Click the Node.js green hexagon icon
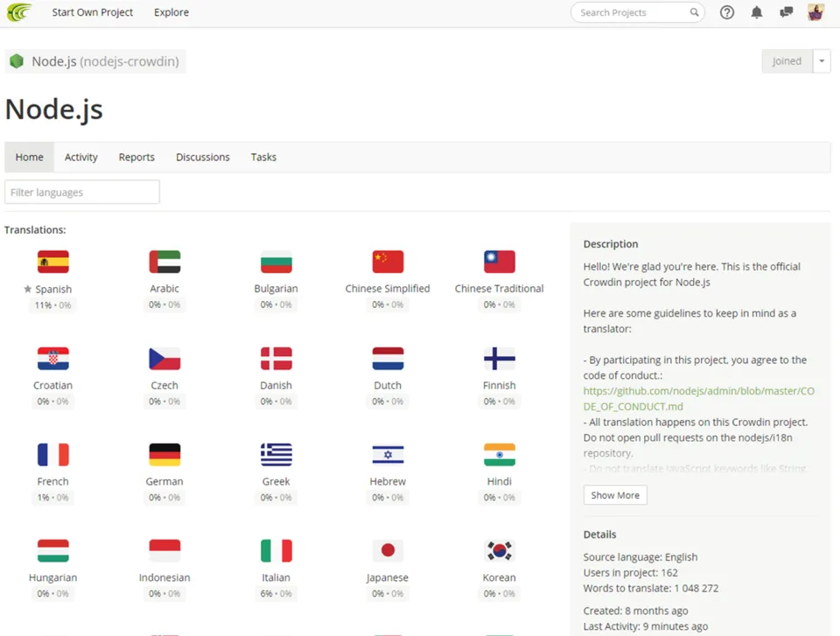840x636 pixels. [17, 61]
